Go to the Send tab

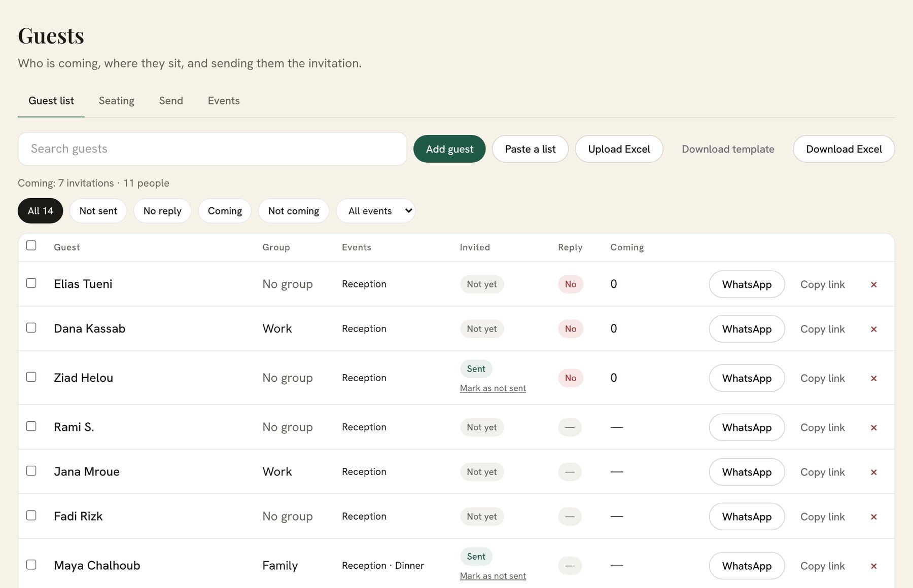(171, 101)
